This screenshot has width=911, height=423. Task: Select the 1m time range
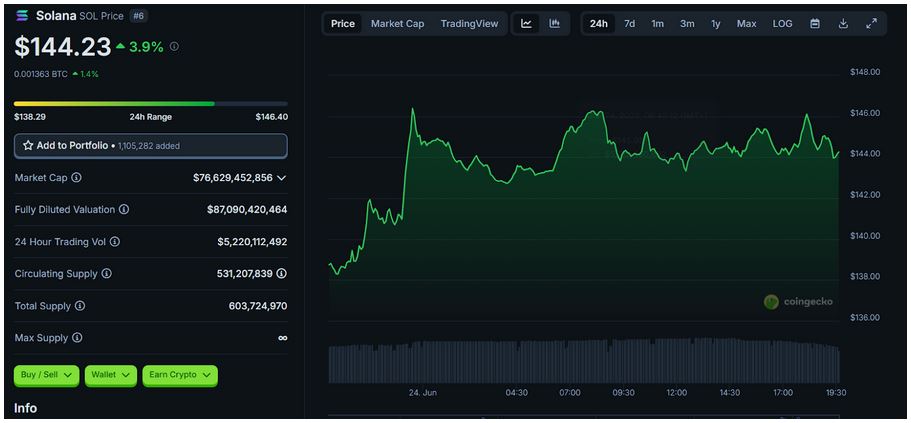point(657,24)
